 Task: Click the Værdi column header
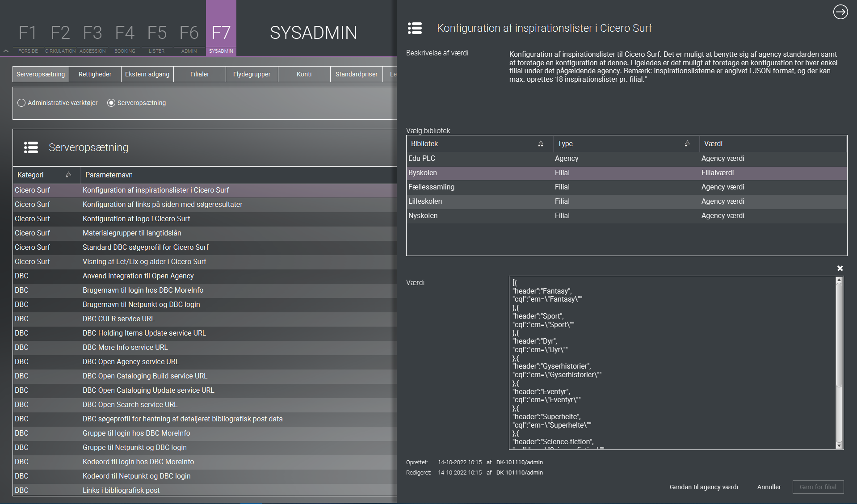(773, 143)
